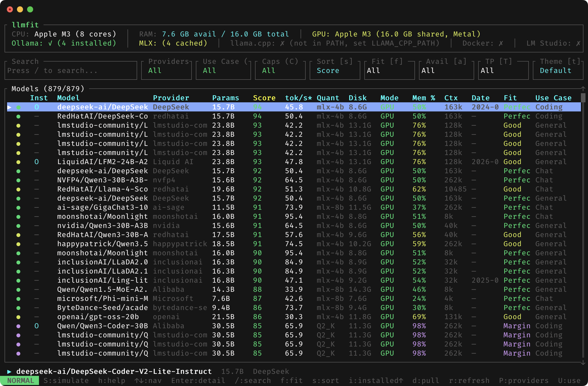Viewport: 588px width, 386px height.
Task: Open the Fit [f] filter box
Action: pyautogui.click(x=390, y=70)
